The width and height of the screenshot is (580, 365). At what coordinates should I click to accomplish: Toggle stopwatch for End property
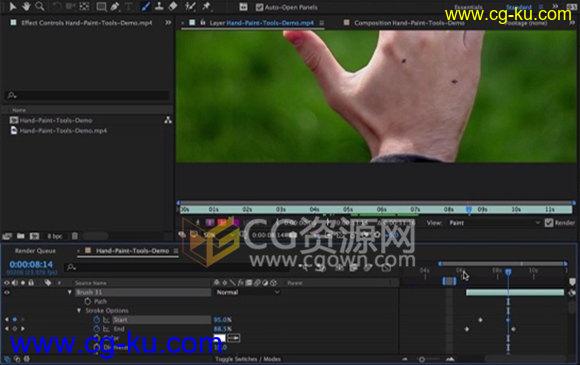tap(97, 328)
